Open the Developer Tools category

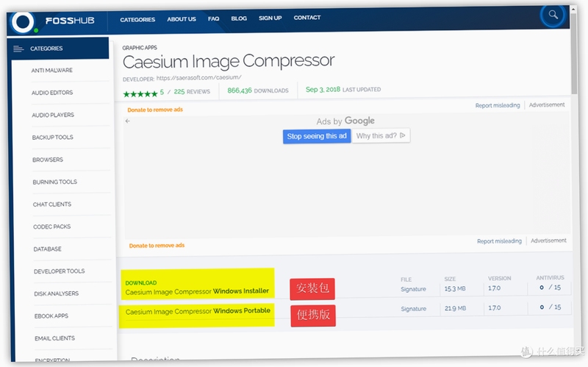pyautogui.click(x=60, y=271)
